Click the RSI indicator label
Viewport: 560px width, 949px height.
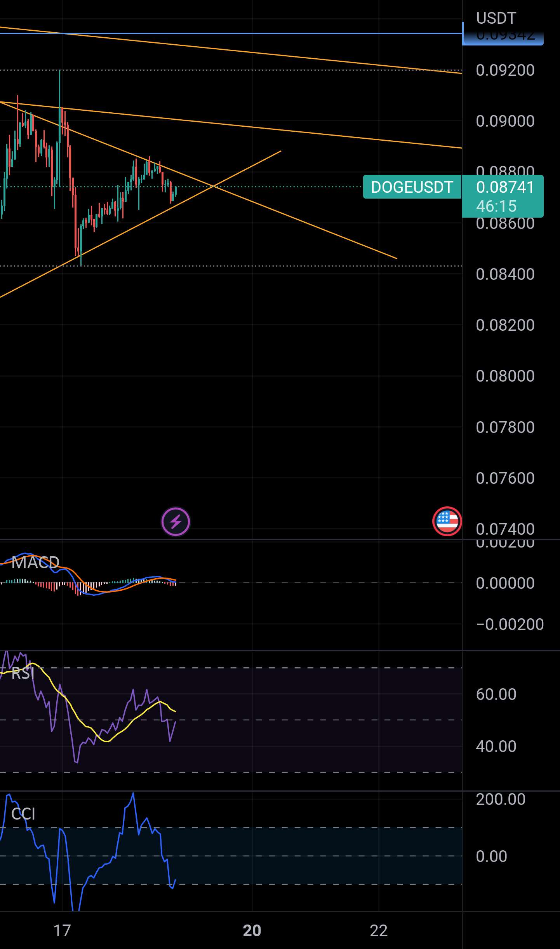(x=23, y=673)
